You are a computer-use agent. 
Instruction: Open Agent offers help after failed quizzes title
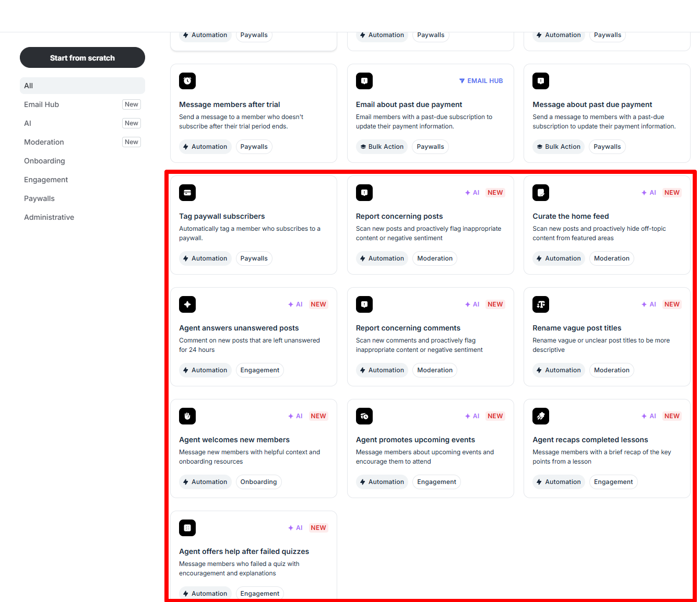coord(244,551)
